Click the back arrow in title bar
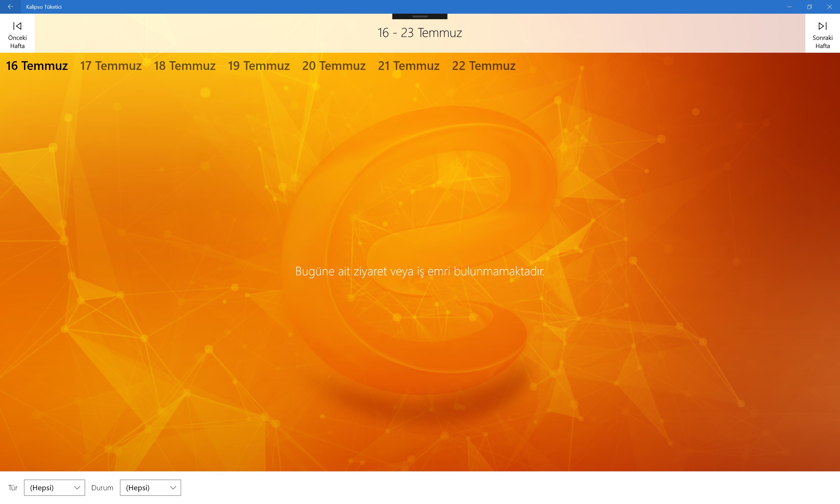 tap(10, 7)
